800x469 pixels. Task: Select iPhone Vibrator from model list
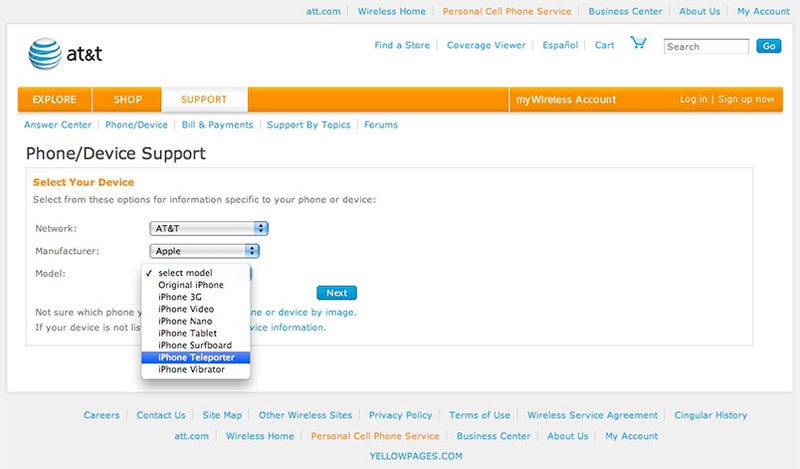point(195,369)
